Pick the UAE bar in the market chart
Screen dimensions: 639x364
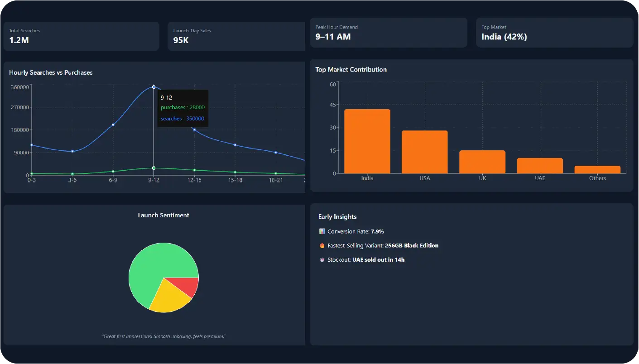(539, 166)
